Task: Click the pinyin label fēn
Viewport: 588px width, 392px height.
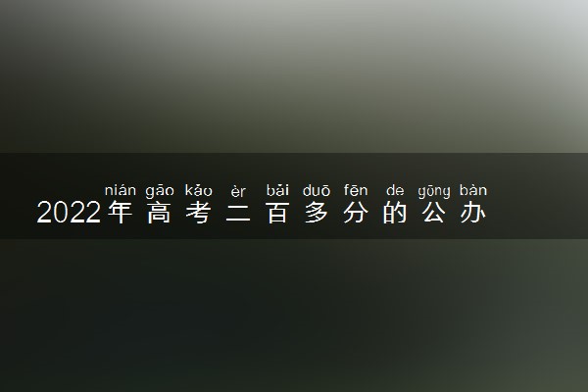Action: 356,190
